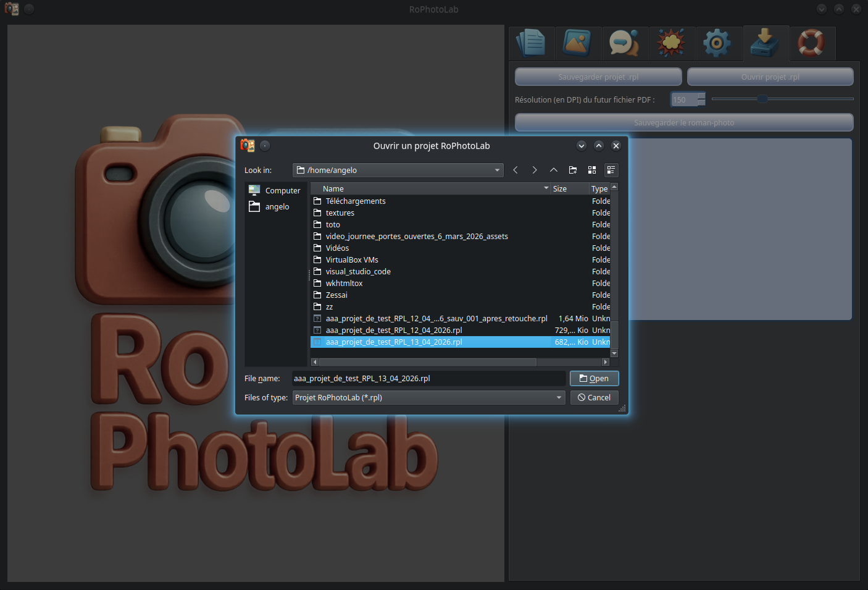Switch file dialog to icon view
Viewport: 868px width, 590px height.
(592, 170)
